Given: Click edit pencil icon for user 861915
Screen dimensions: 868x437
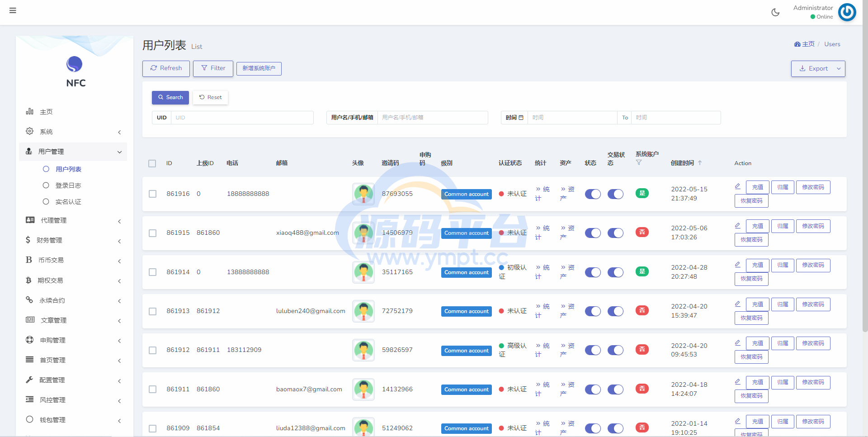Looking at the screenshot, I should (x=737, y=225).
